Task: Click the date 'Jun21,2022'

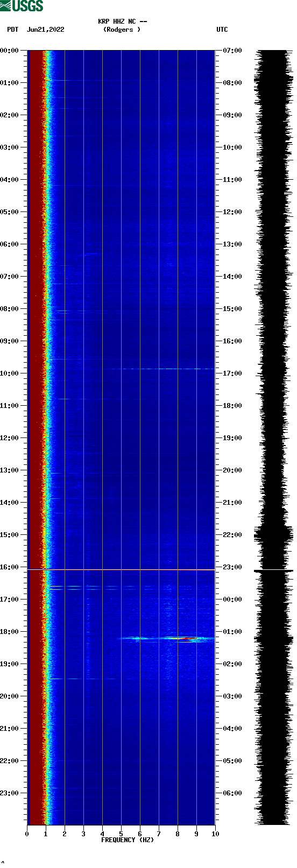Action: point(45,30)
